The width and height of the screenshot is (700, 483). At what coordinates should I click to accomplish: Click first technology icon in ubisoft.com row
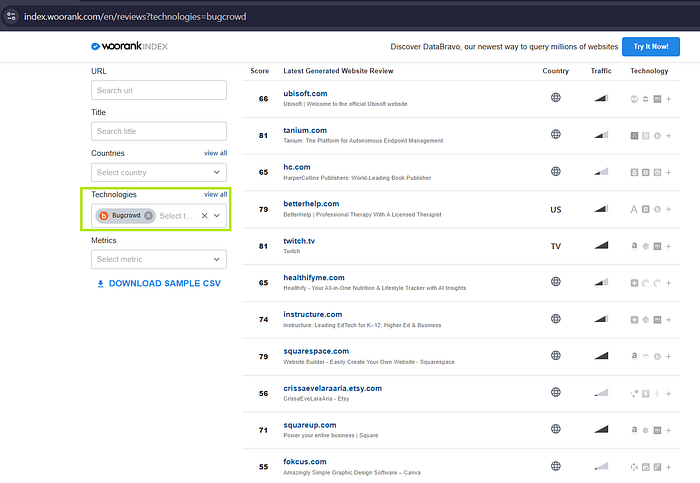[634, 99]
